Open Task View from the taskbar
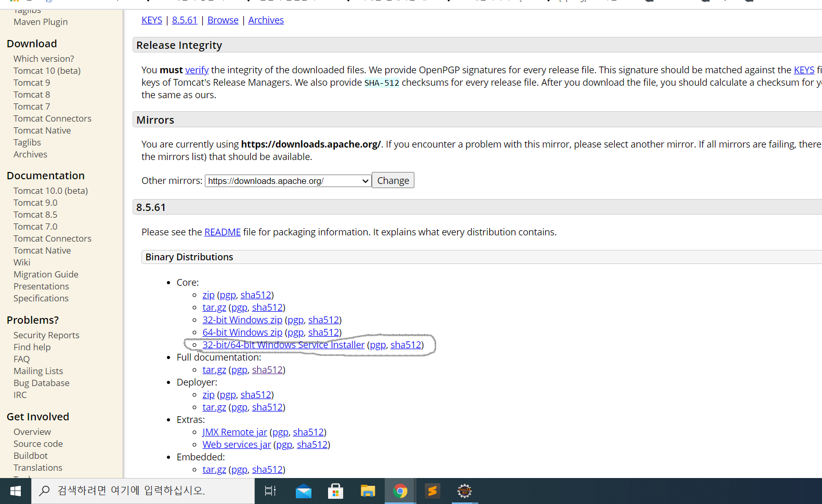Image resolution: width=822 pixels, height=504 pixels. point(270,491)
